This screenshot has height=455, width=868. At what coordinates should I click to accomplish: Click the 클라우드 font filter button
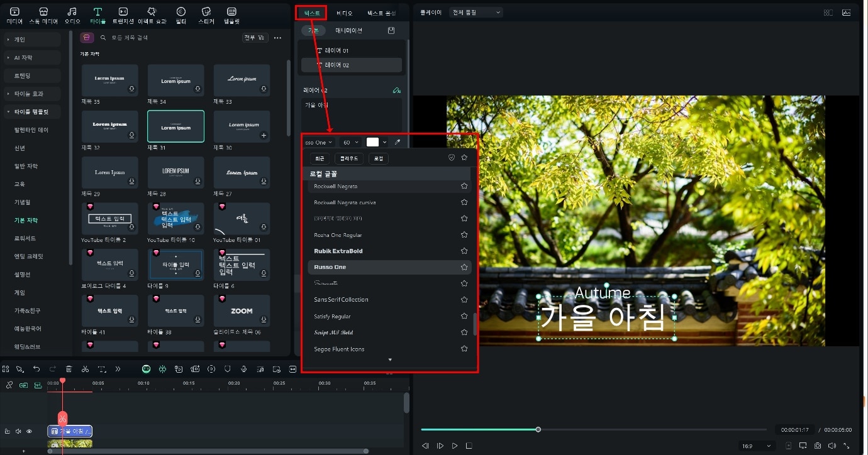pyautogui.click(x=348, y=158)
